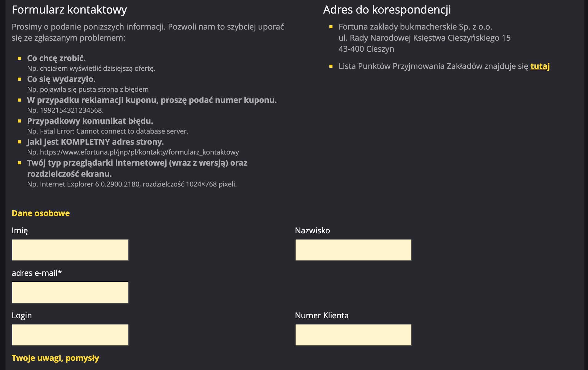588x370 pixels.
Task: Click the "Co chcę zrobić." list item
Action: (x=56, y=58)
